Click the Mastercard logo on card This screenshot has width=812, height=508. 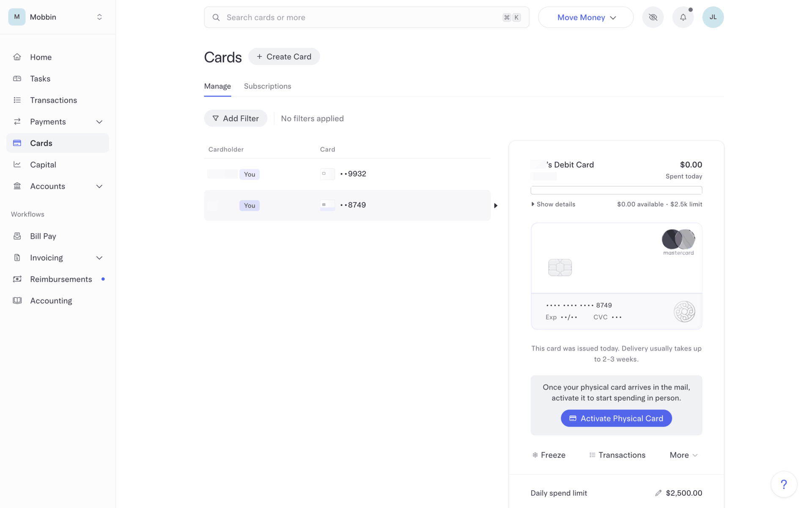coord(678,242)
